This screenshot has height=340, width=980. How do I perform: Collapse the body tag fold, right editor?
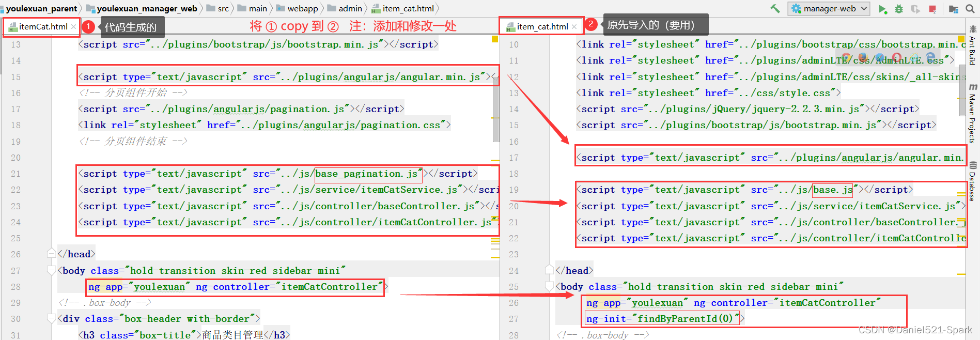click(x=549, y=286)
